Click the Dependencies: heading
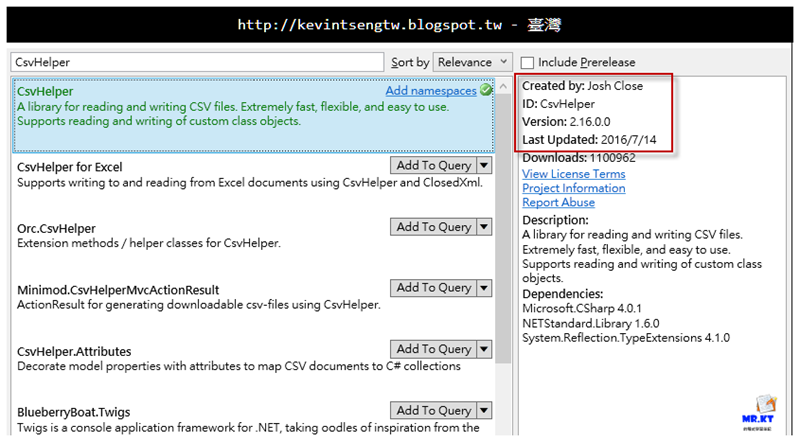This screenshot has width=800, height=442. pyautogui.click(x=562, y=294)
